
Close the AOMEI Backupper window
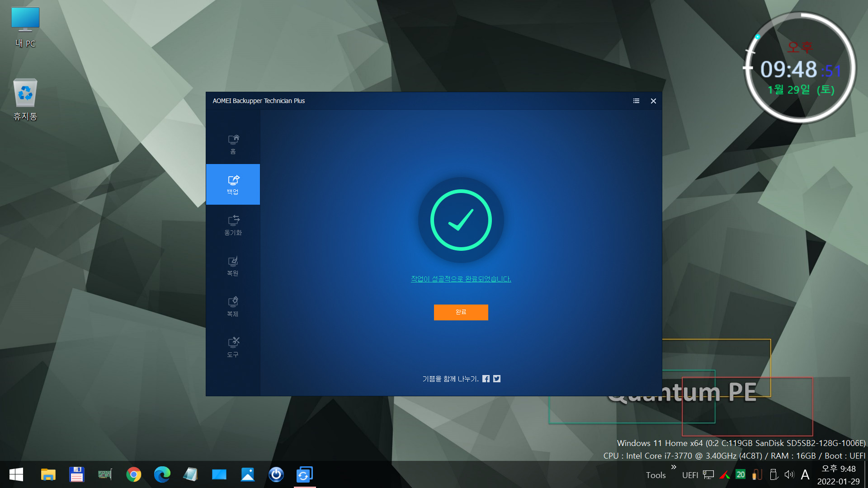(x=653, y=101)
